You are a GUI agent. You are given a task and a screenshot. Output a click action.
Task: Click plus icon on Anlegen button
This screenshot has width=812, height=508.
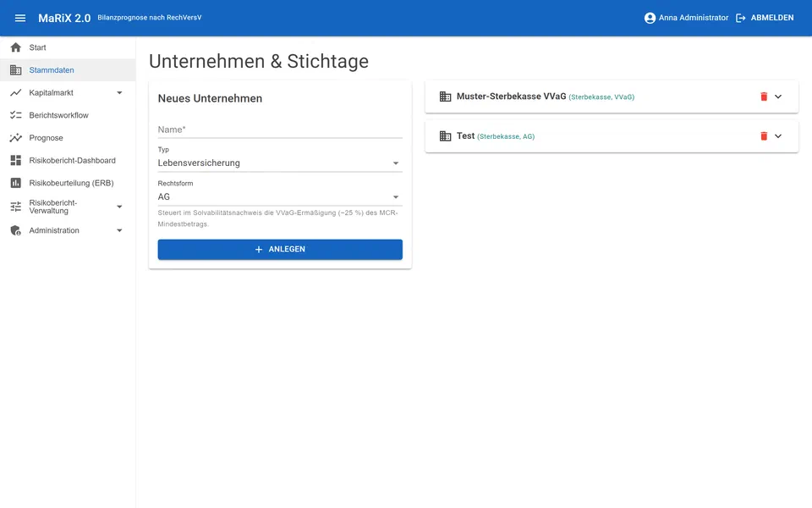coord(259,250)
